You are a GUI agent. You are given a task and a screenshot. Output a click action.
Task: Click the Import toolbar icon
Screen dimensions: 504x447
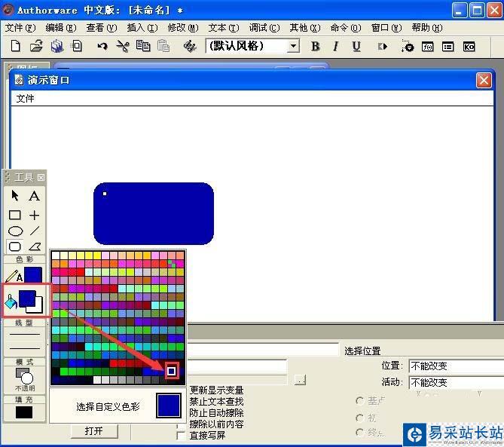[77, 46]
